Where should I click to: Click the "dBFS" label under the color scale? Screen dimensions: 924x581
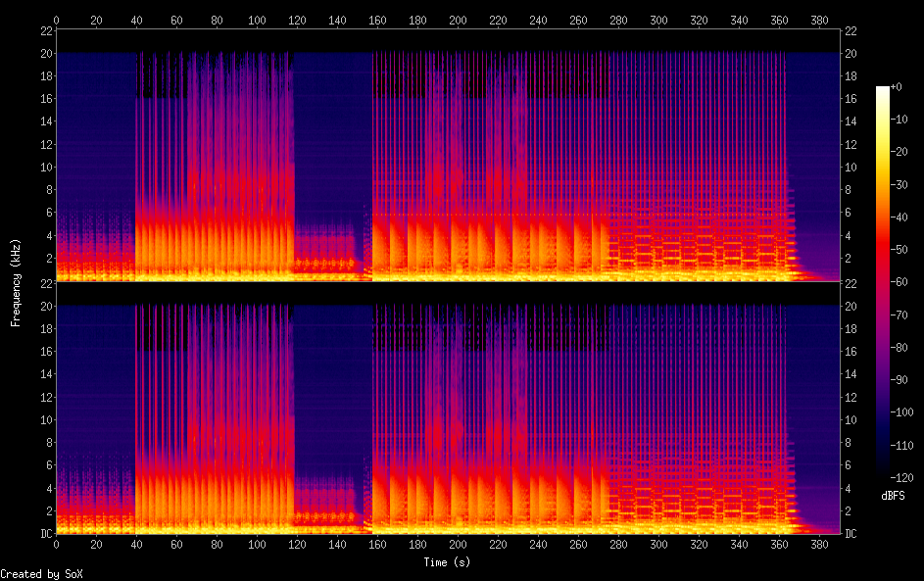point(893,496)
